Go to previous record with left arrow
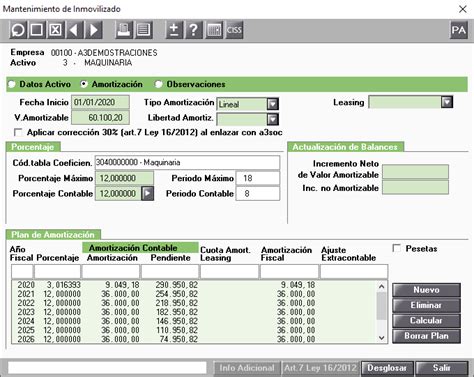The height and width of the screenshot is (377, 474). click(x=74, y=30)
